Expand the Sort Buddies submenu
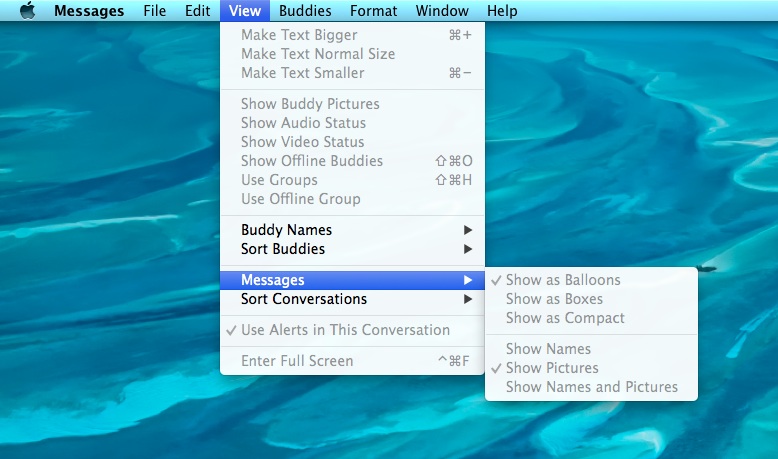This screenshot has height=459, width=778. click(352, 249)
